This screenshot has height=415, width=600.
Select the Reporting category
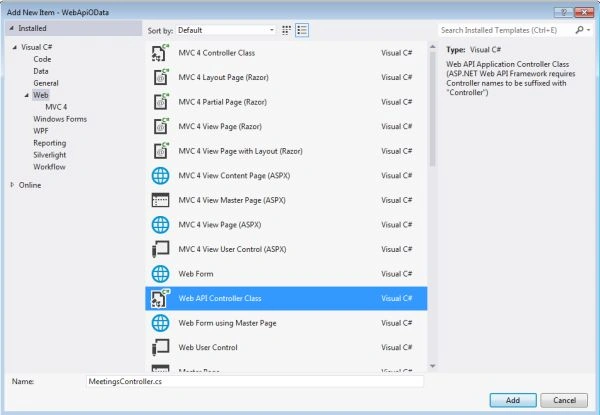tap(49, 143)
